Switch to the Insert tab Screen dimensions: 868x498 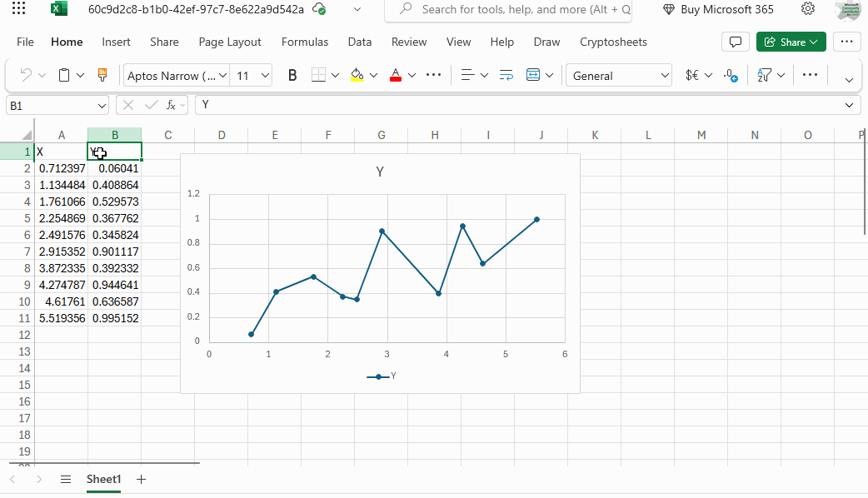pos(116,42)
